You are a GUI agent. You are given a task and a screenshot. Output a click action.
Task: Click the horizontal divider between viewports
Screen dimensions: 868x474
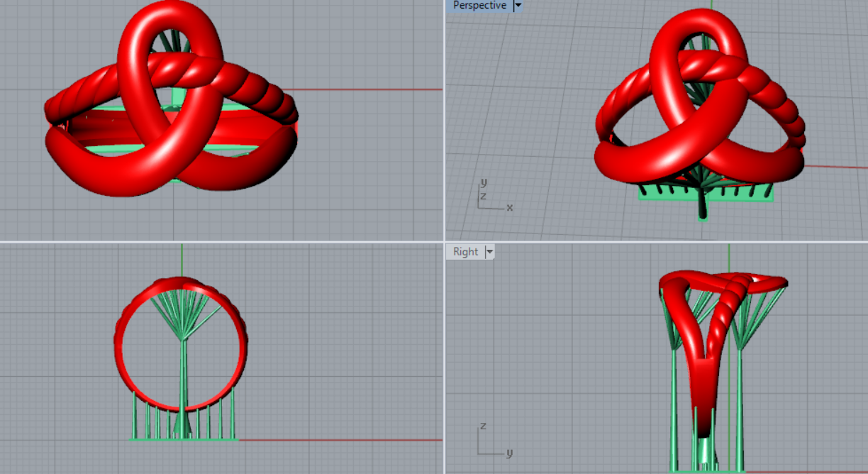point(213,241)
